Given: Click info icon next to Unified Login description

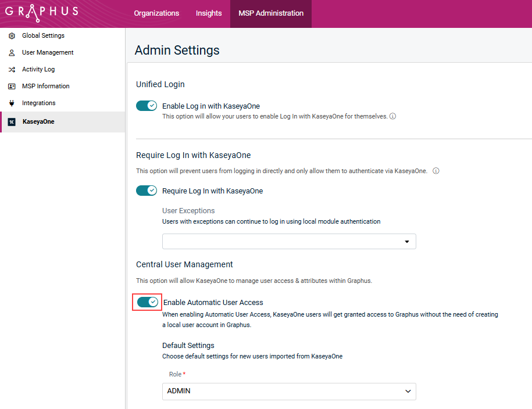Looking at the screenshot, I should coord(392,116).
